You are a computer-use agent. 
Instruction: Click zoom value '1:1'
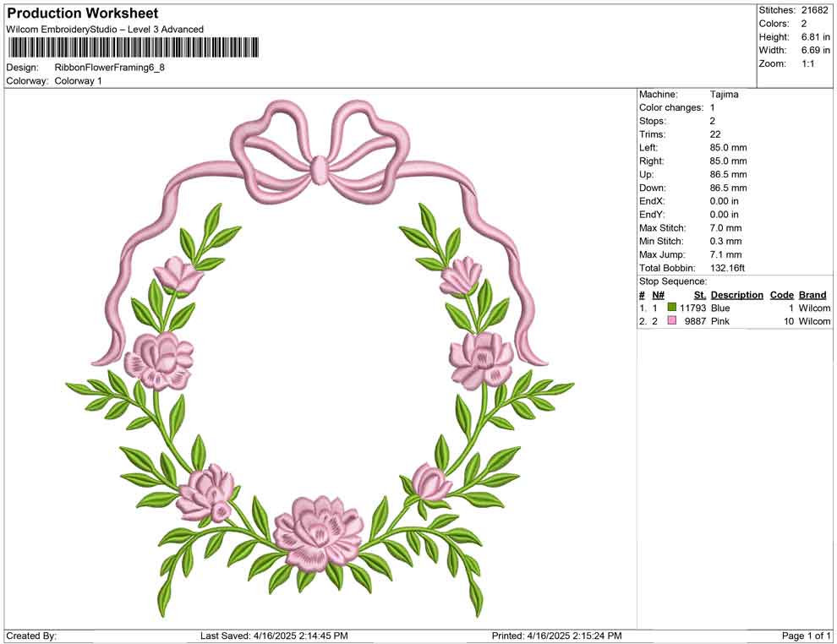pos(808,63)
